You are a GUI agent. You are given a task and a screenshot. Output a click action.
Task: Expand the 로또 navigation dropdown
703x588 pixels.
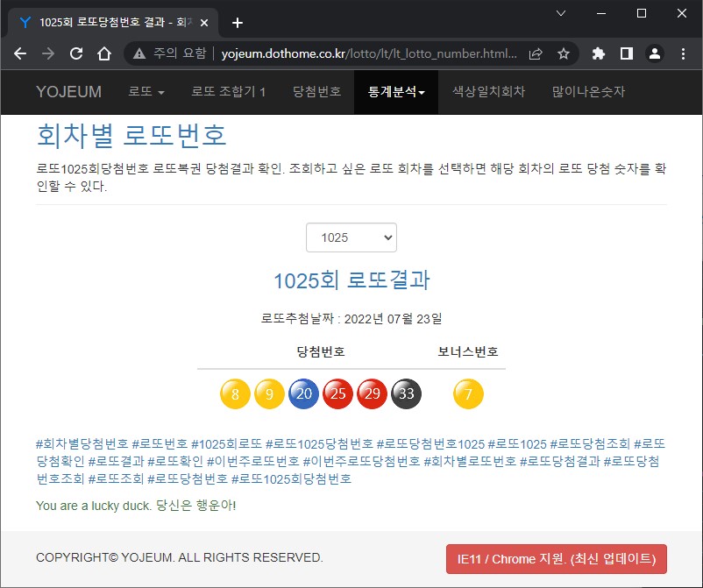[x=146, y=92]
